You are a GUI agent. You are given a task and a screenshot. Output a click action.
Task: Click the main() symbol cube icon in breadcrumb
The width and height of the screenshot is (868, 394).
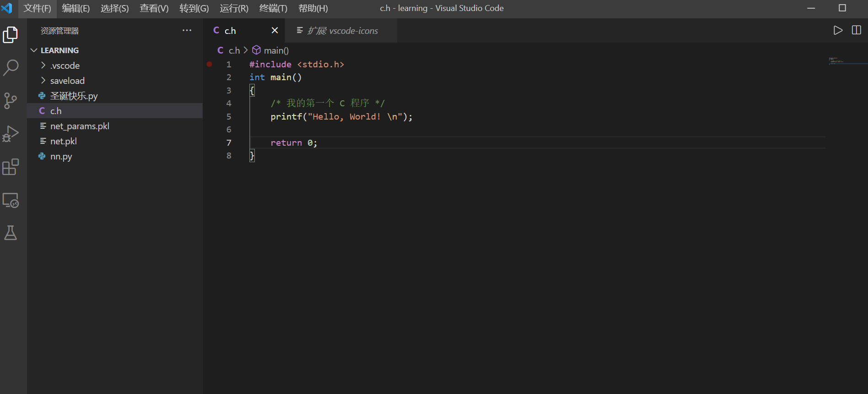[257, 50]
